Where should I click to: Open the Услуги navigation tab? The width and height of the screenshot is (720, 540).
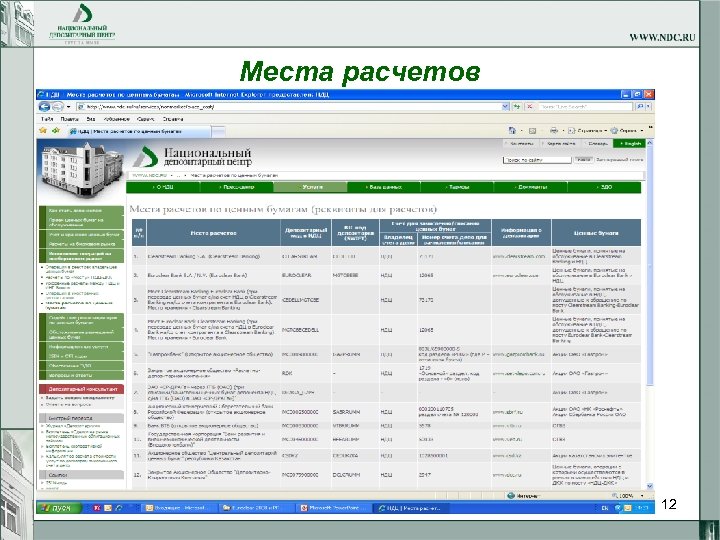coord(310,187)
